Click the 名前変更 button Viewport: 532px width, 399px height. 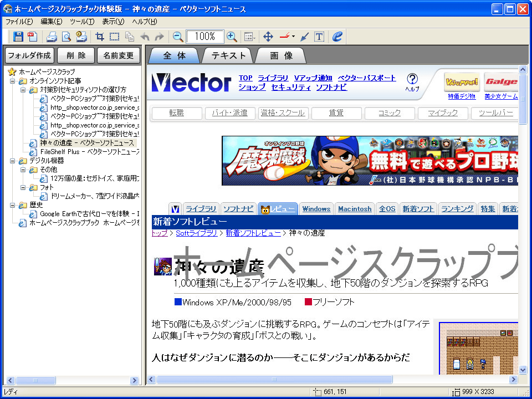coord(119,55)
